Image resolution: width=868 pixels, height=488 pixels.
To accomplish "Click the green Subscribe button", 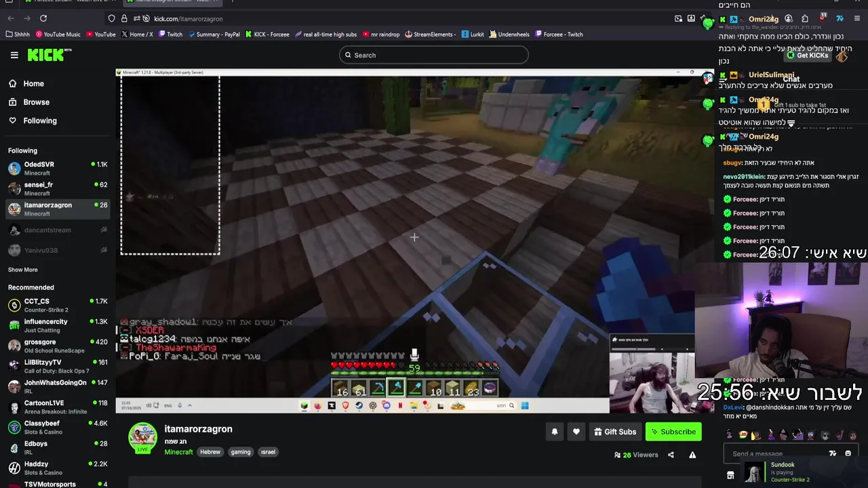I will point(673,432).
